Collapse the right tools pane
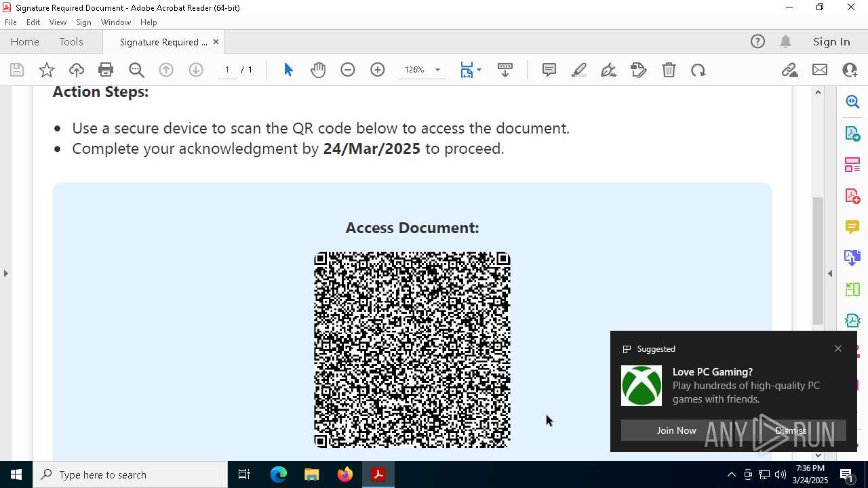 (830, 273)
